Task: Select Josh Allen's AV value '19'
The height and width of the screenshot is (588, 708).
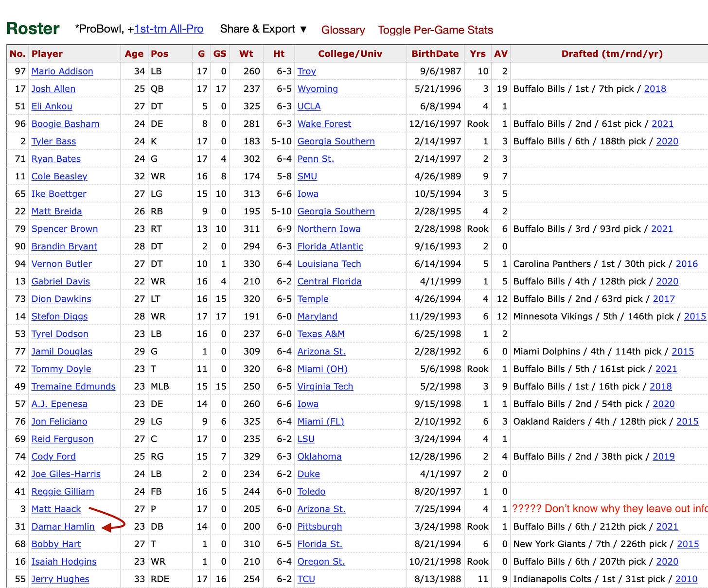Action: [502, 89]
